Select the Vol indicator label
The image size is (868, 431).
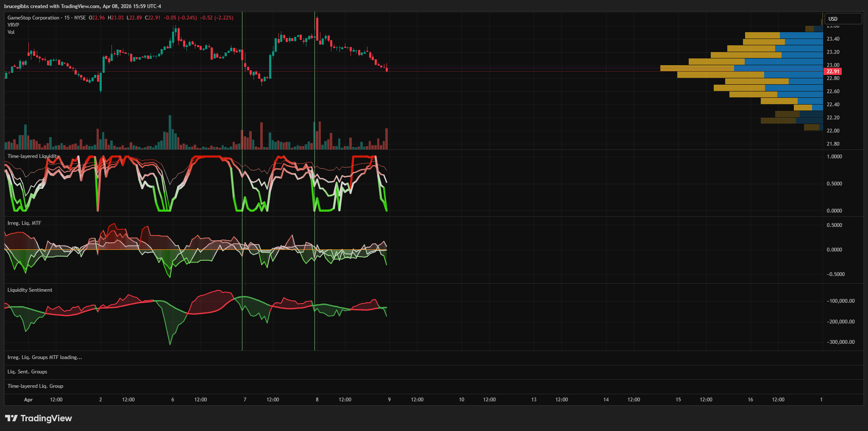[11, 32]
